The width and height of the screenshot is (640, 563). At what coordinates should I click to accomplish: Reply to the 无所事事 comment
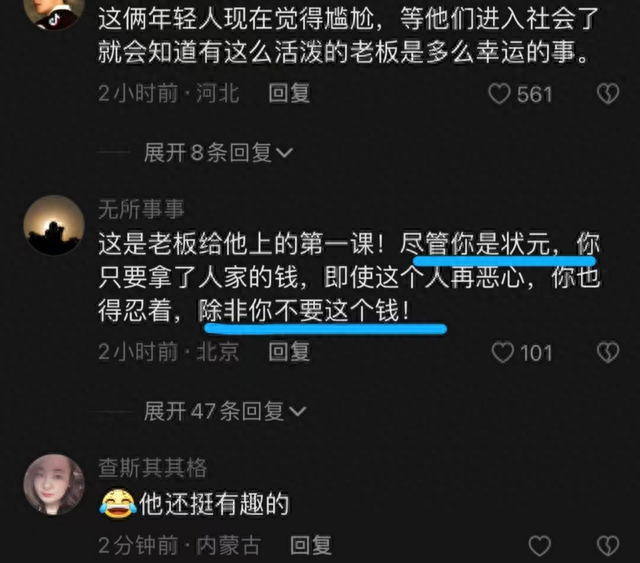coord(289,352)
